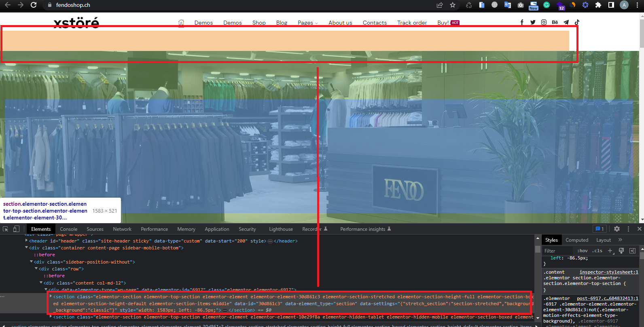Click the browser forward arrow

(21, 5)
